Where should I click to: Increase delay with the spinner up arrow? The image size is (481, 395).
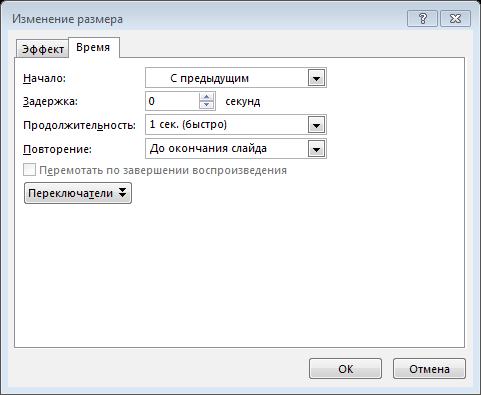pos(207,97)
